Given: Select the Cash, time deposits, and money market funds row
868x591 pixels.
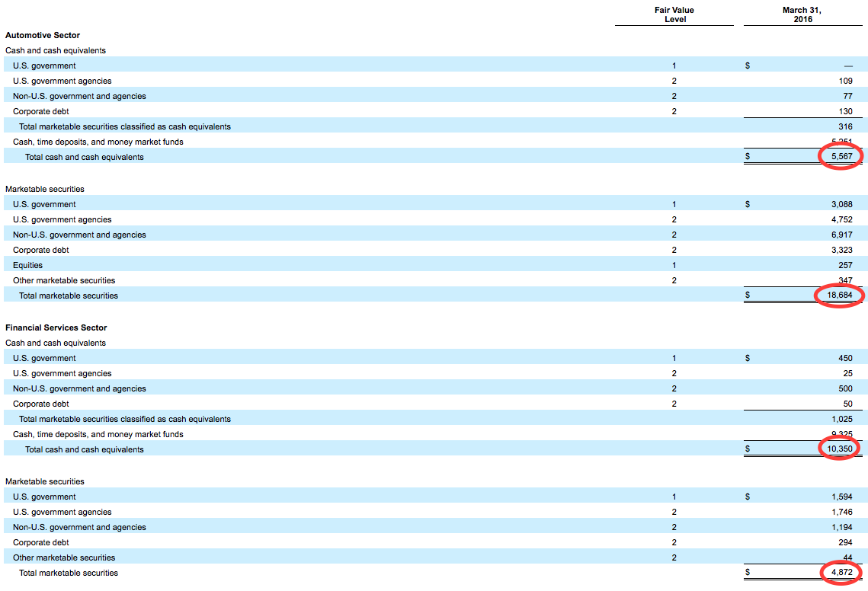Looking at the screenshot, I should 98,142.
